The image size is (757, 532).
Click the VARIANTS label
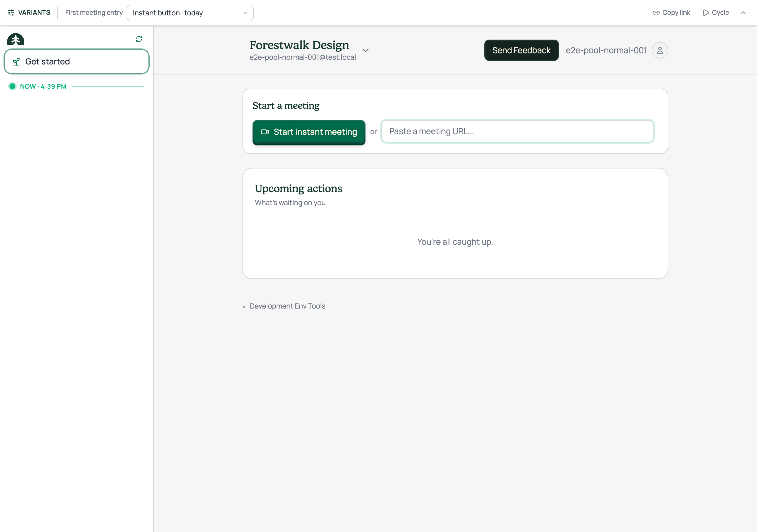[34, 12]
